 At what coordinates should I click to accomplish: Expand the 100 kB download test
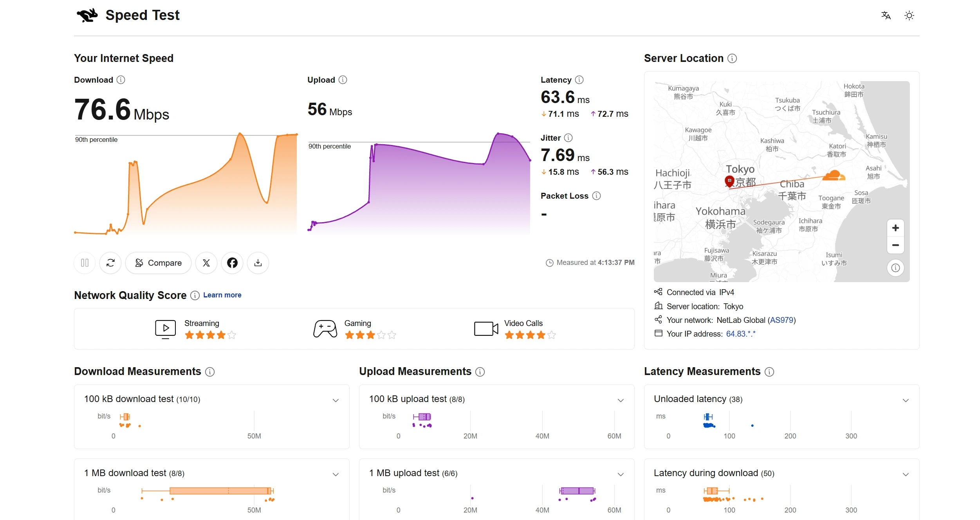(x=336, y=400)
